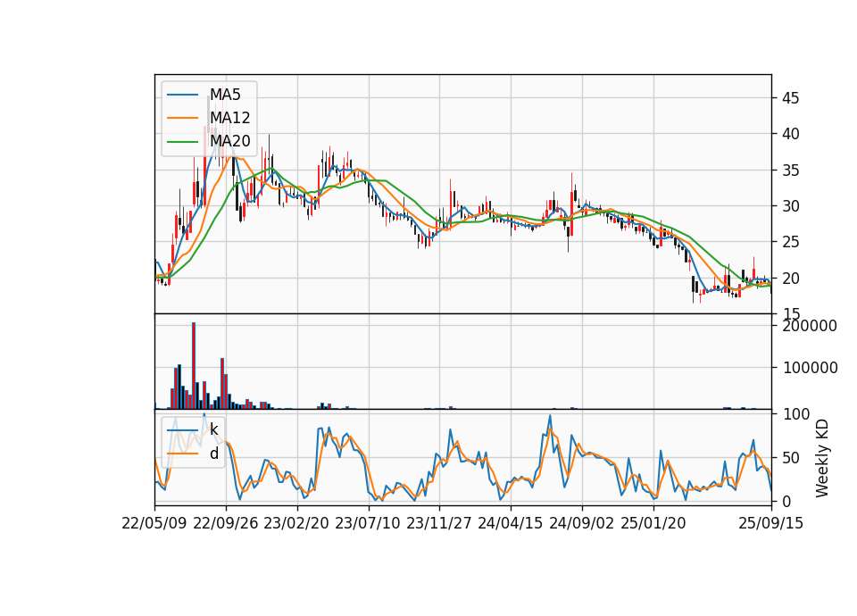The image size is (857, 616).
Task: Click the green MA20 legend line sample
Action: click(182, 142)
